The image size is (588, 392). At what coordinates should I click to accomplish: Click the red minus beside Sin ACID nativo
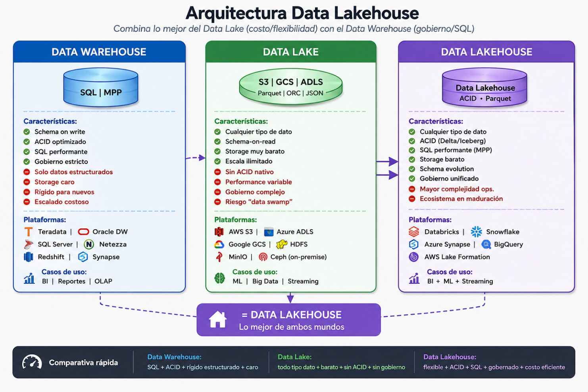(217, 172)
